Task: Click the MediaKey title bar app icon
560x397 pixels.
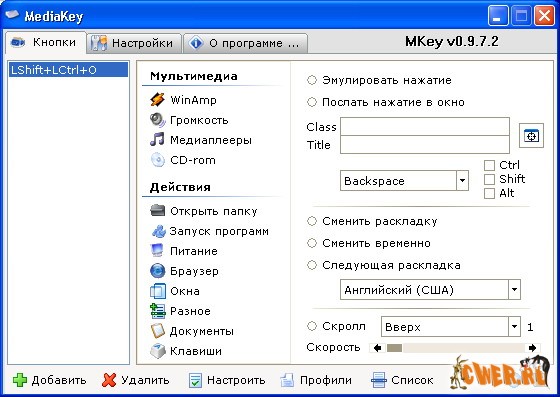Action: (12, 15)
